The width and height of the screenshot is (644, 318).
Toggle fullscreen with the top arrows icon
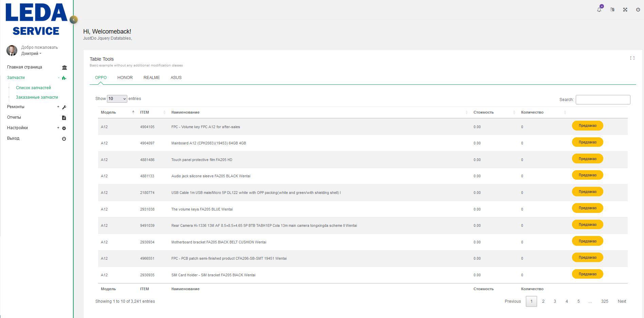click(625, 10)
